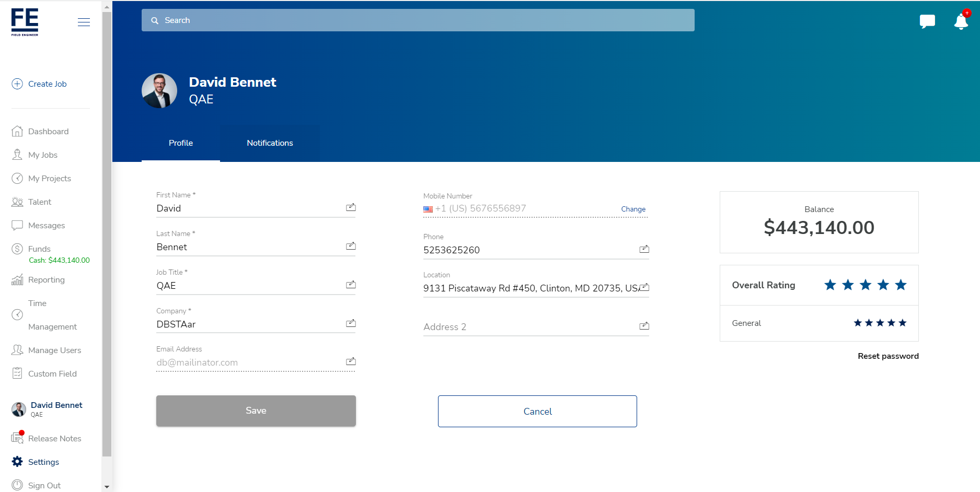Open Reporting menu item
This screenshot has height=492, width=980.
point(47,280)
